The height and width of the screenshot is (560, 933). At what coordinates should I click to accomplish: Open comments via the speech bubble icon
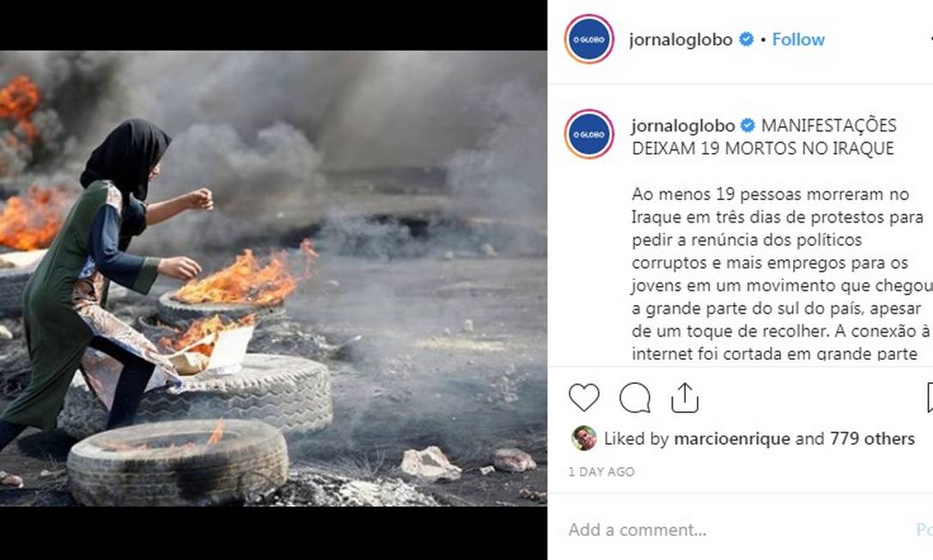pos(634,398)
